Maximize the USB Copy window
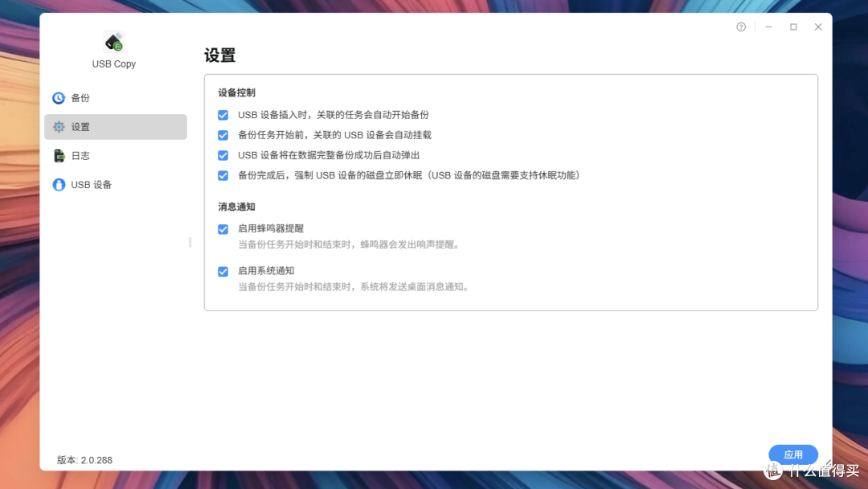This screenshot has width=868, height=489. (x=793, y=27)
